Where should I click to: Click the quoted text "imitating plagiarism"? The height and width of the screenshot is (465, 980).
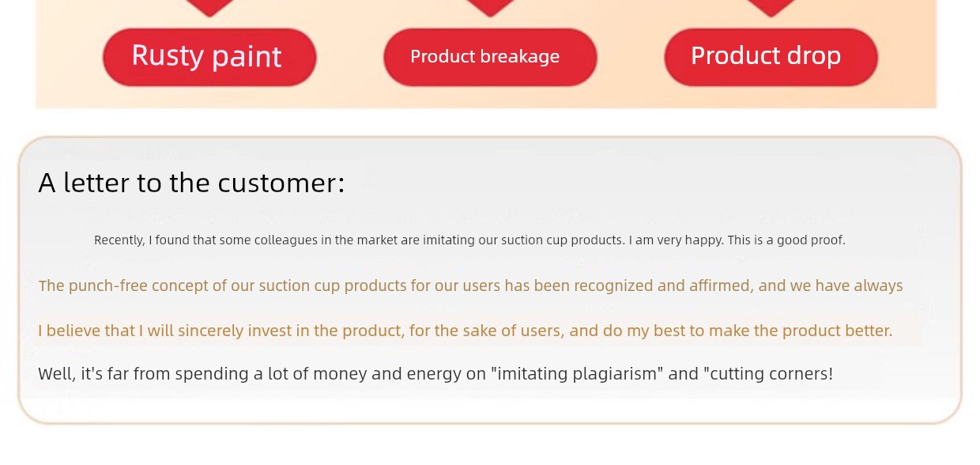(x=577, y=374)
